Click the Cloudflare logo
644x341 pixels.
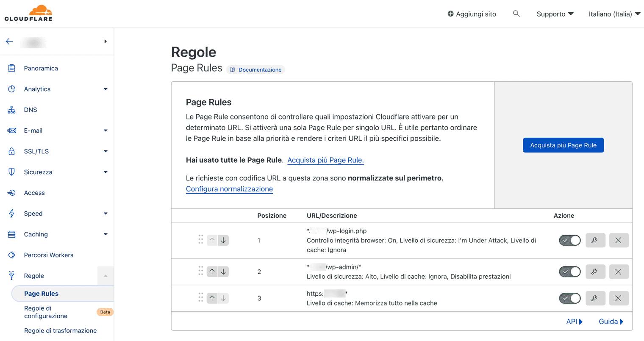28,13
